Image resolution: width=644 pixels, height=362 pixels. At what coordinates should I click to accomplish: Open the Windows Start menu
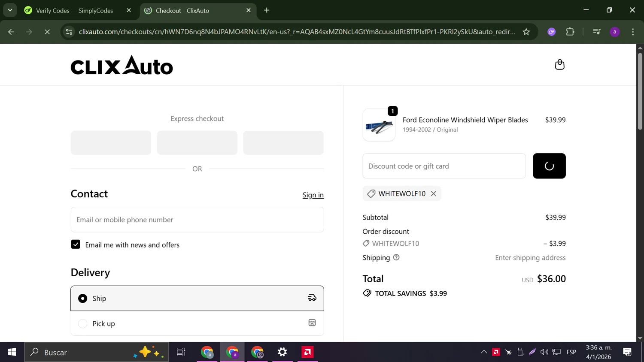click(12, 352)
